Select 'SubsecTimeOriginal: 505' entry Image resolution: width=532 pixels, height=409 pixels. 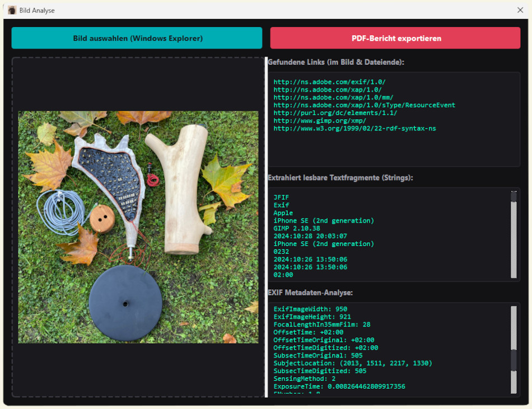318,355
